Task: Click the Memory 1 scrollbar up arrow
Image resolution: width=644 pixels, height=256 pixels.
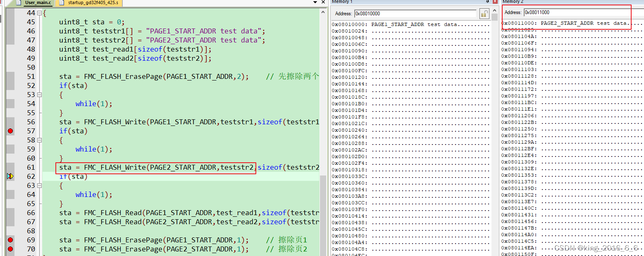Action: [495, 11]
